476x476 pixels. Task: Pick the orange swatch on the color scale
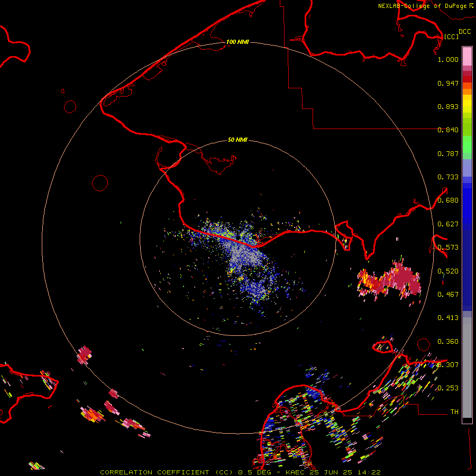pos(467,91)
